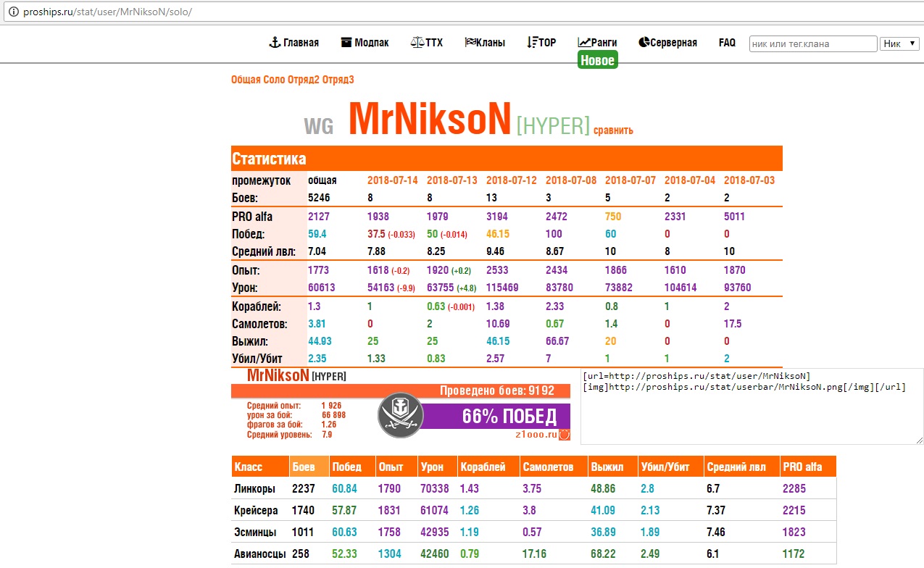The height and width of the screenshot is (568, 924).
Task: Click the balance scale icon next to ТТХ
Action: (417, 43)
